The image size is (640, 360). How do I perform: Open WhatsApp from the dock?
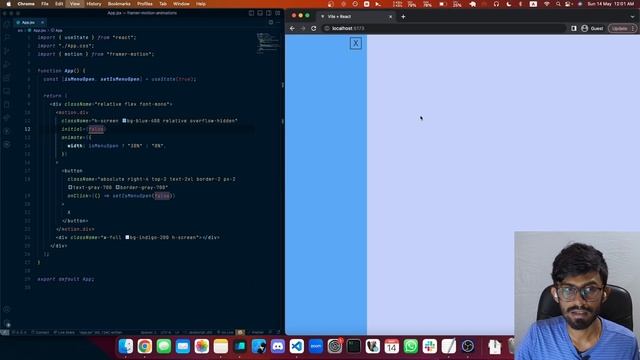tap(411, 346)
